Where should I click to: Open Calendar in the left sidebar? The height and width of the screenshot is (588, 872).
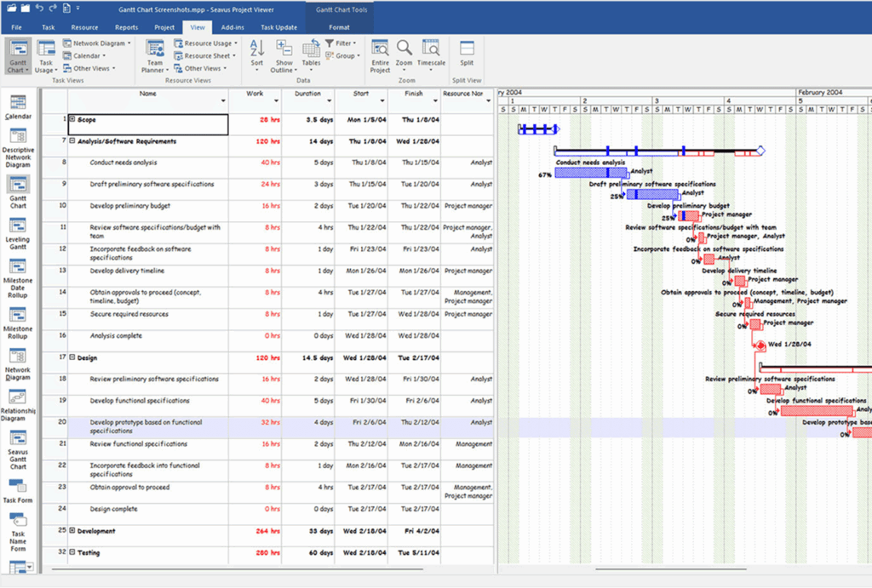[18, 107]
